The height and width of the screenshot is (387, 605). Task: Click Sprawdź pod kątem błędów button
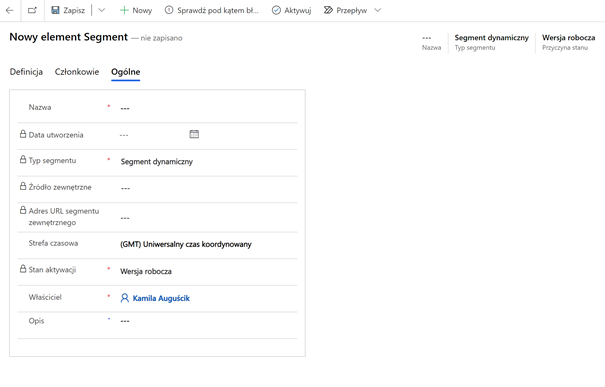(212, 10)
